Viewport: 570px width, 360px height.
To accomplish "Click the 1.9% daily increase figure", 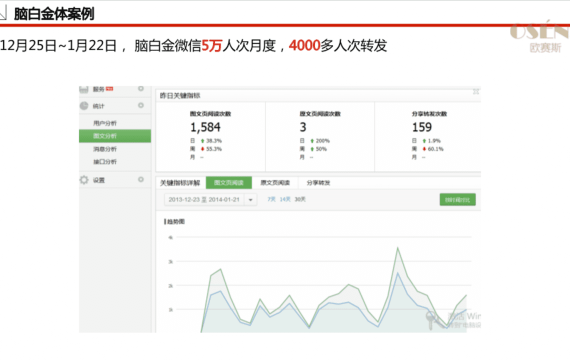I will pyautogui.click(x=434, y=141).
